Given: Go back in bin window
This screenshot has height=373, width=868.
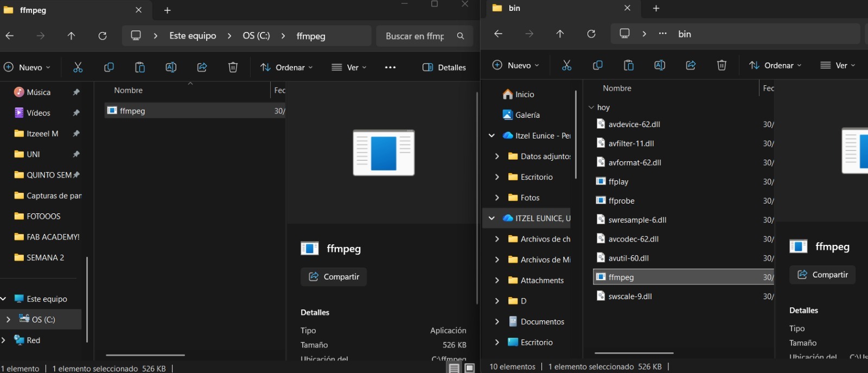Looking at the screenshot, I should [x=498, y=34].
